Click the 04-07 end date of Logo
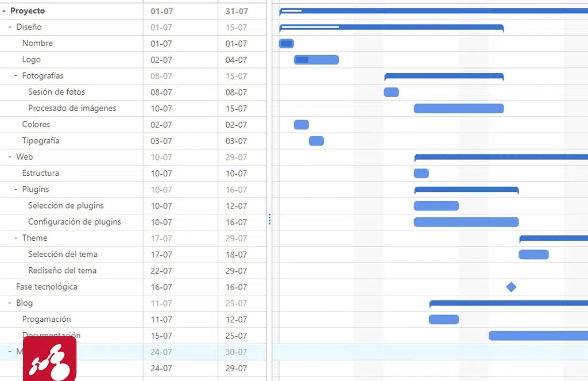The height and width of the screenshot is (381, 588). [236, 60]
